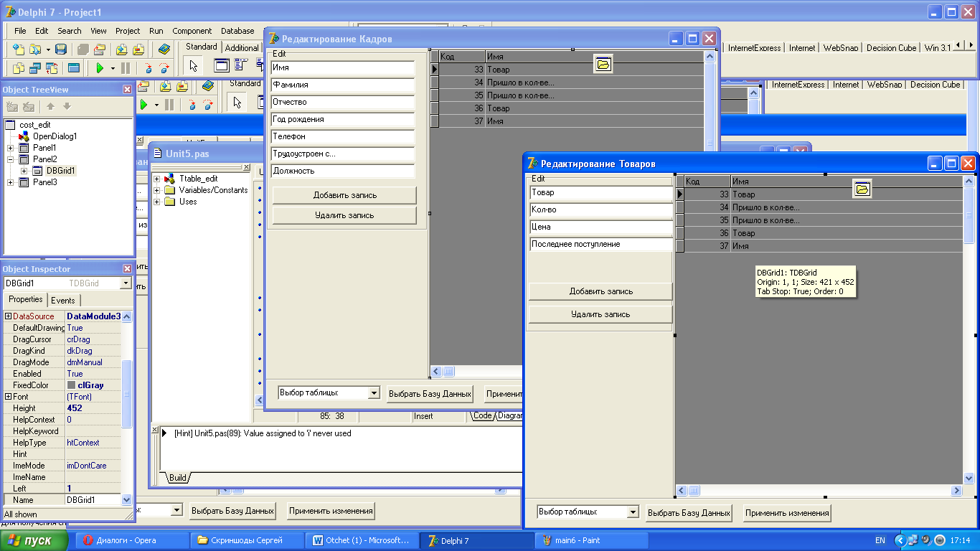Open dropdown arrow next to Open icon
This screenshot has width=980, height=551.
coord(48,50)
